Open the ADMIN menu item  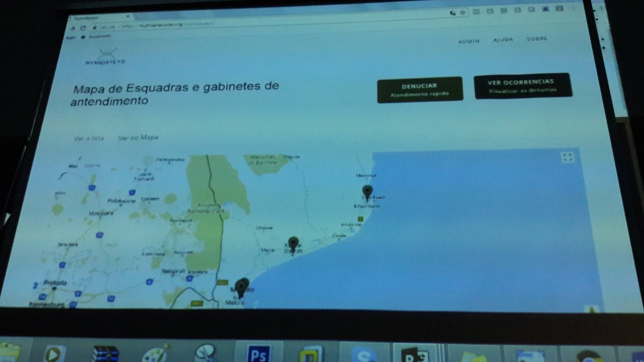point(469,41)
